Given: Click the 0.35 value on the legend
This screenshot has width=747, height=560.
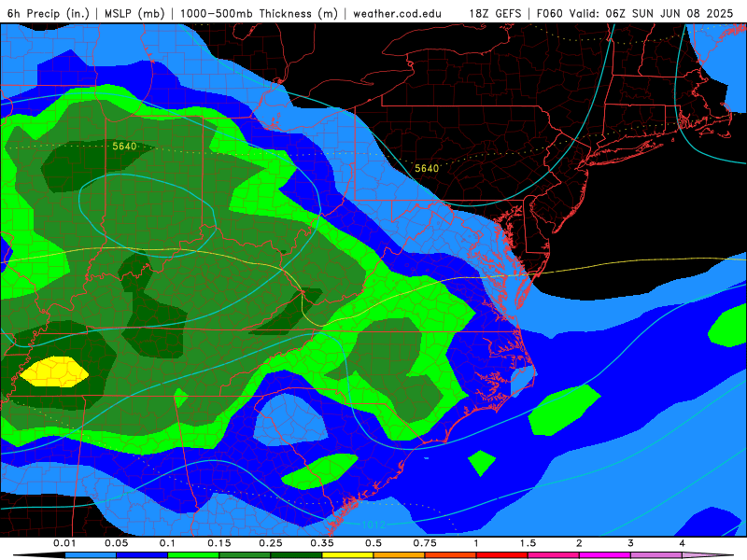Looking at the screenshot, I should point(322,543).
